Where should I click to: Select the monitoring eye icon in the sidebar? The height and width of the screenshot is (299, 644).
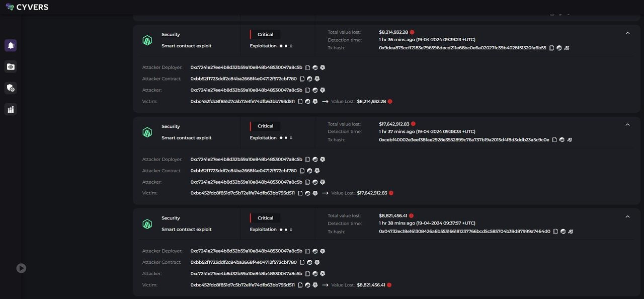(10, 66)
